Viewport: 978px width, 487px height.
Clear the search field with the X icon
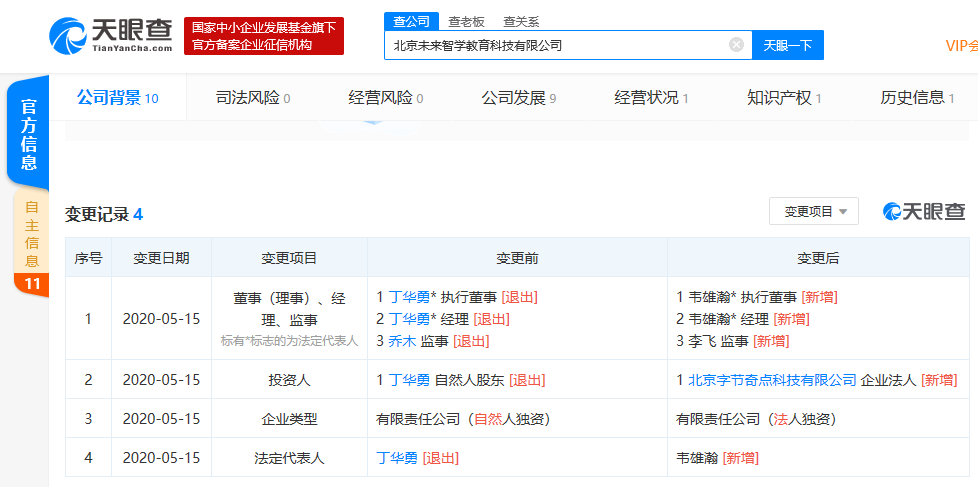[x=736, y=45]
